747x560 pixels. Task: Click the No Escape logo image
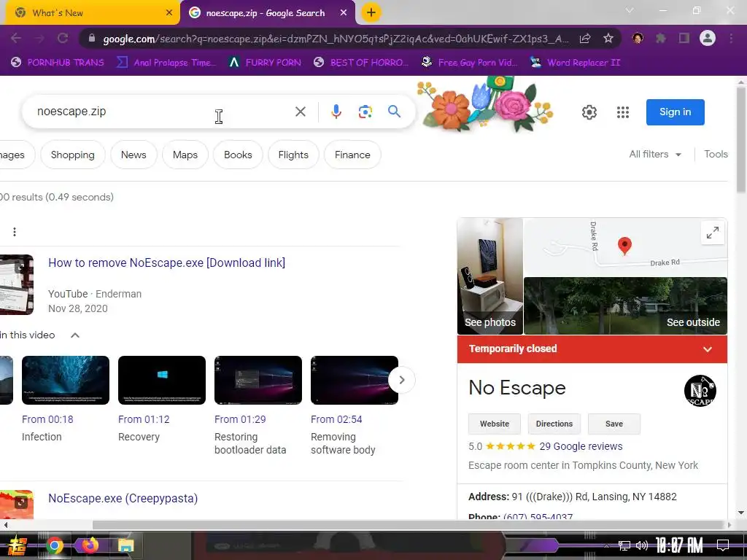point(700,391)
